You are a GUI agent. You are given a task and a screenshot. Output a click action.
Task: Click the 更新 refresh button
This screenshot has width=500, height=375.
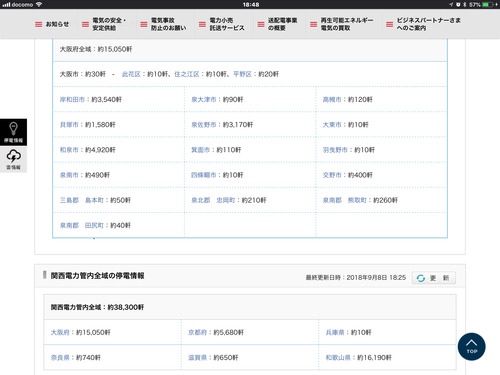(x=433, y=278)
